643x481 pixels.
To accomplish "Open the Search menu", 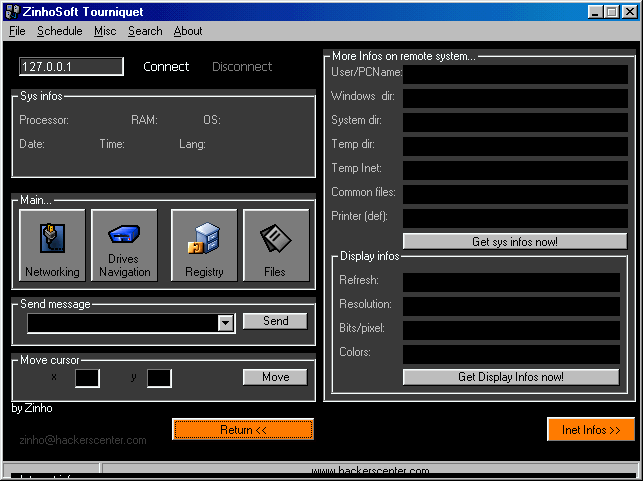I will 145,31.
